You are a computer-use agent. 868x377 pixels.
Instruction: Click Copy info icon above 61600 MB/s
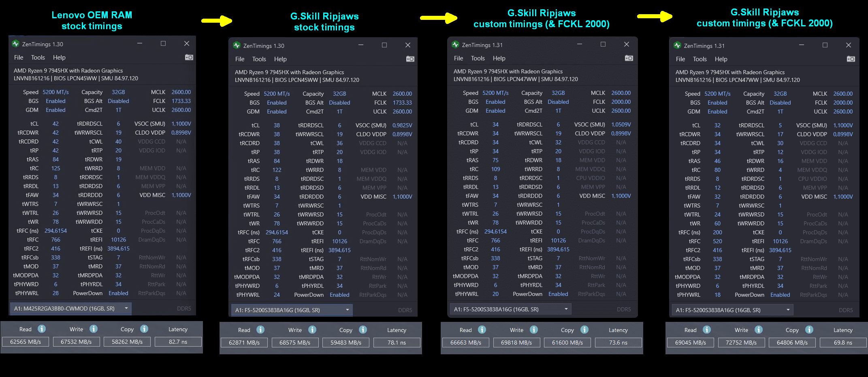coord(584,330)
